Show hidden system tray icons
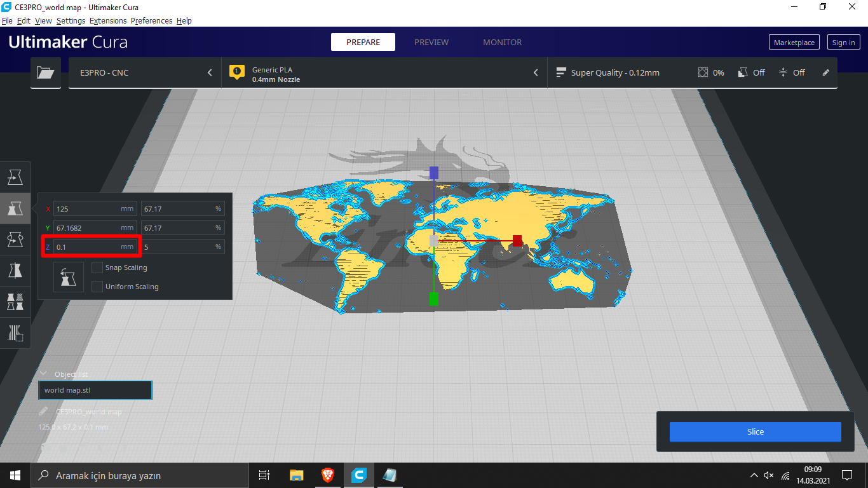 pos(754,475)
